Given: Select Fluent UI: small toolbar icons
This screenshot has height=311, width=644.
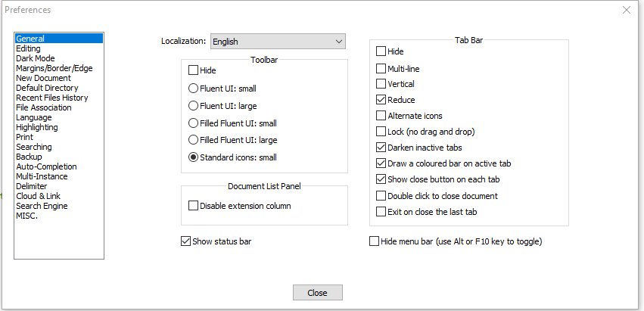Looking at the screenshot, I should 194,88.
